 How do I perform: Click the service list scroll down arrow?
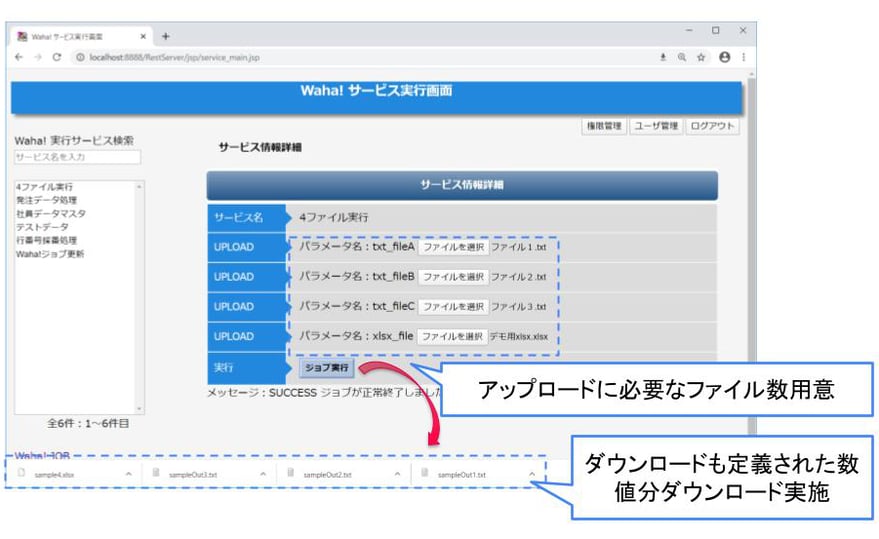140,409
